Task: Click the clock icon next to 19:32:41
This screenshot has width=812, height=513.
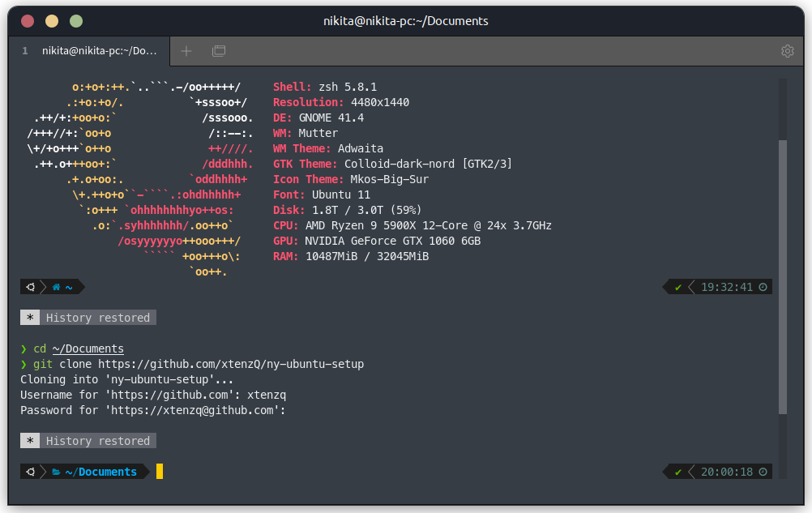Action: click(x=763, y=287)
